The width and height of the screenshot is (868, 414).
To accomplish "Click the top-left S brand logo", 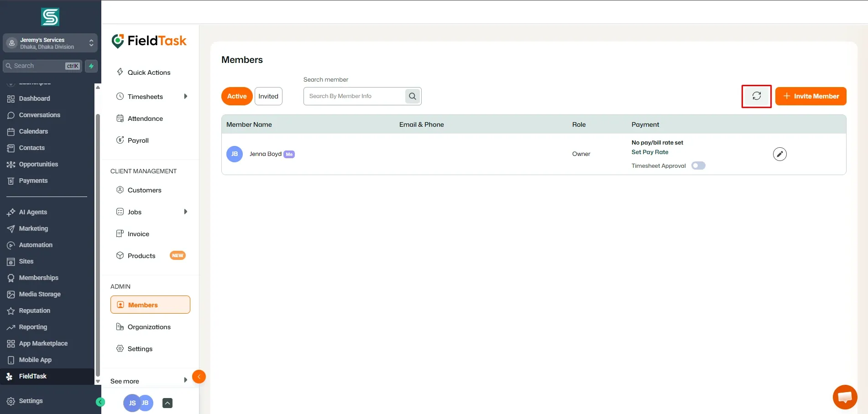I will click(x=50, y=17).
